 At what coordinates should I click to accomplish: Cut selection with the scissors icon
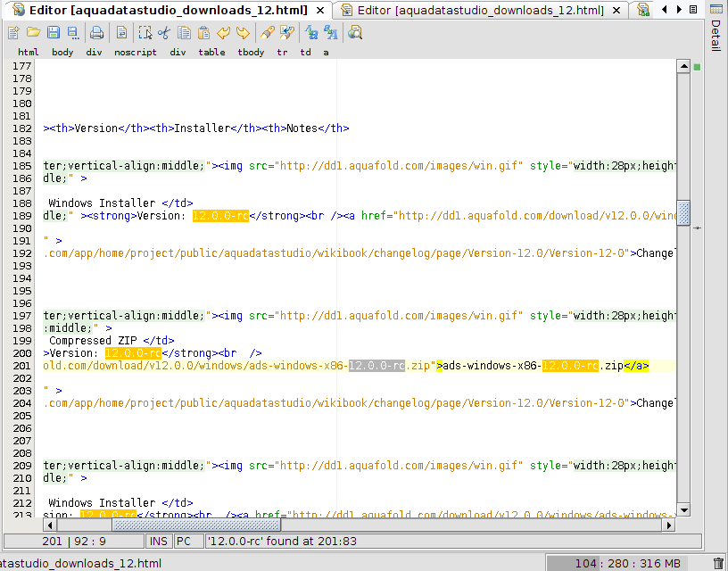click(164, 32)
